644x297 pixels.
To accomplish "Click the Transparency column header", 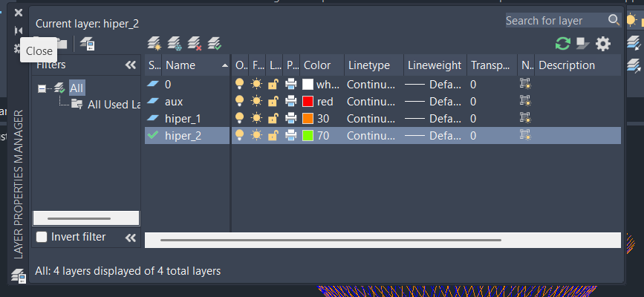I will click(x=492, y=65).
